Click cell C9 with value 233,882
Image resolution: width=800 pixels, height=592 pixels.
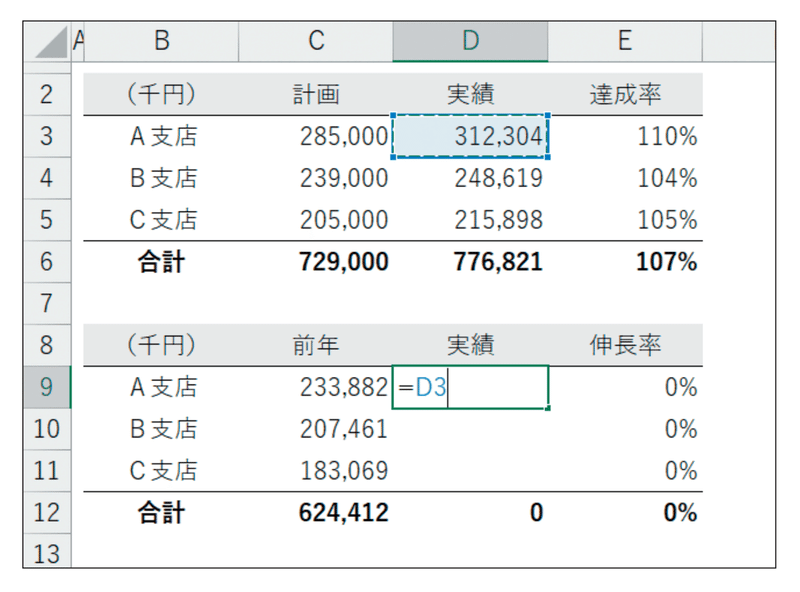316,387
